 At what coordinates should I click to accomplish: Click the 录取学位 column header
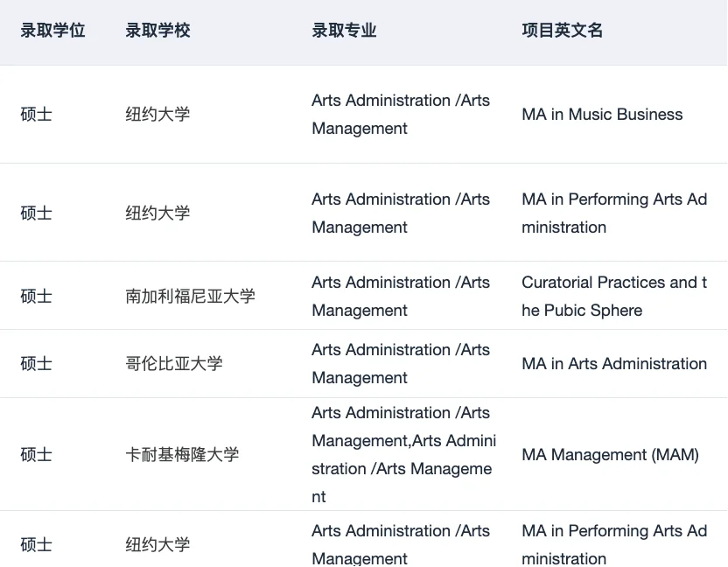[x=52, y=31]
